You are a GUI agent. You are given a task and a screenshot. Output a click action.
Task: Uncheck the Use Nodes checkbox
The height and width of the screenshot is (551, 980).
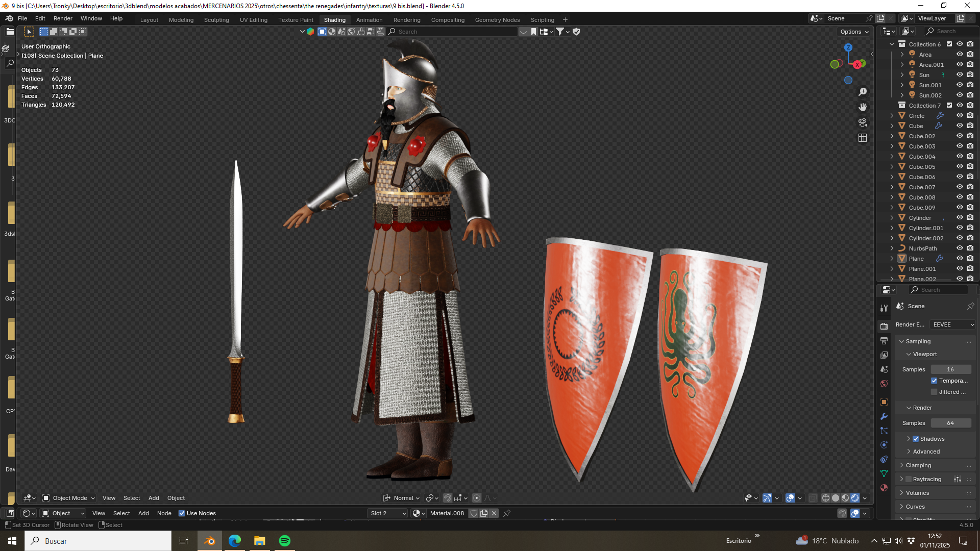[182, 513]
